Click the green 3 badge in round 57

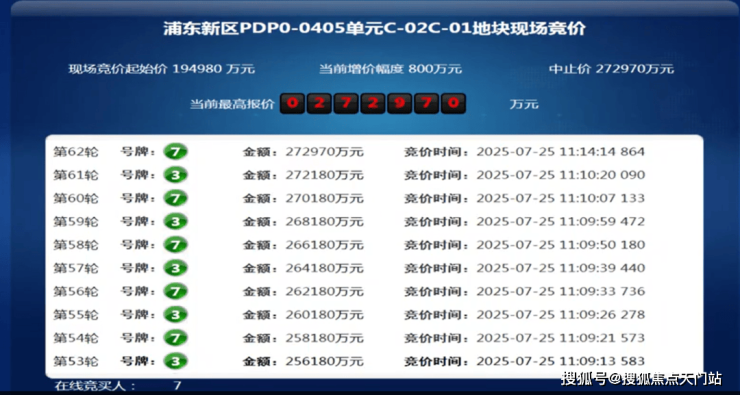[x=176, y=268]
